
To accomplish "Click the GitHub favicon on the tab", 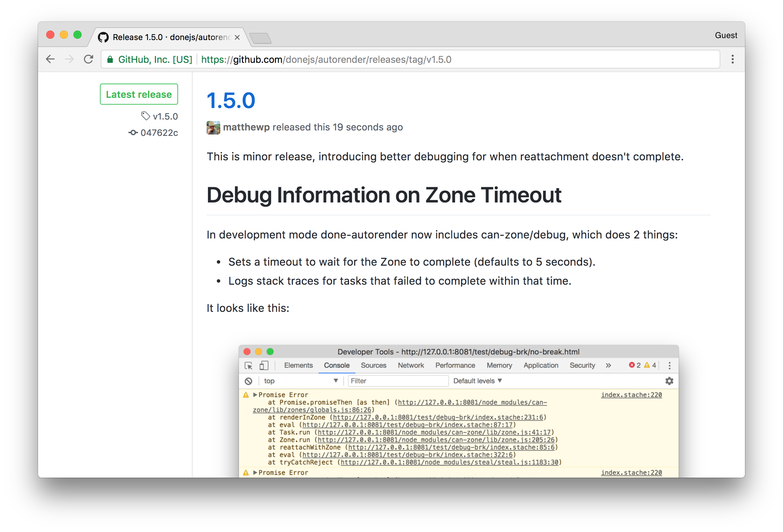I will point(103,37).
